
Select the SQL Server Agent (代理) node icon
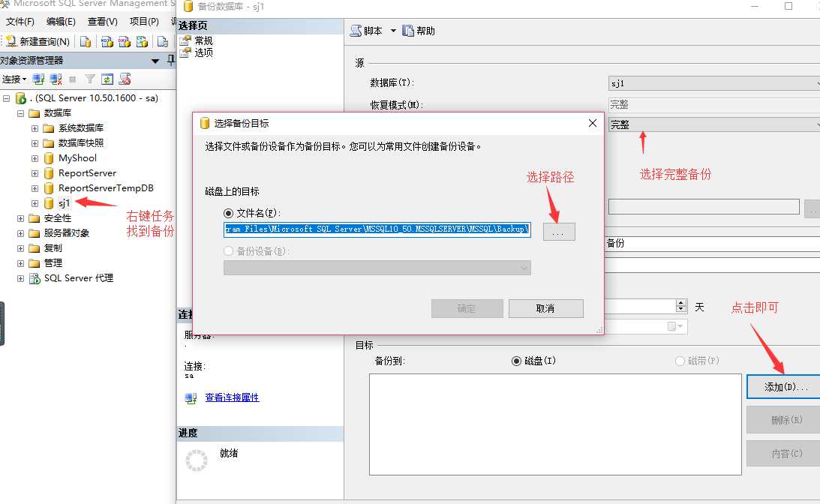point(35,278)
